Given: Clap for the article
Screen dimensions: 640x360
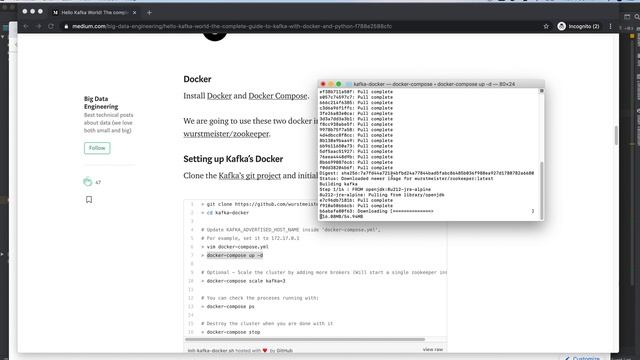Looking at the screenshot, I should [x=87, y=182].
